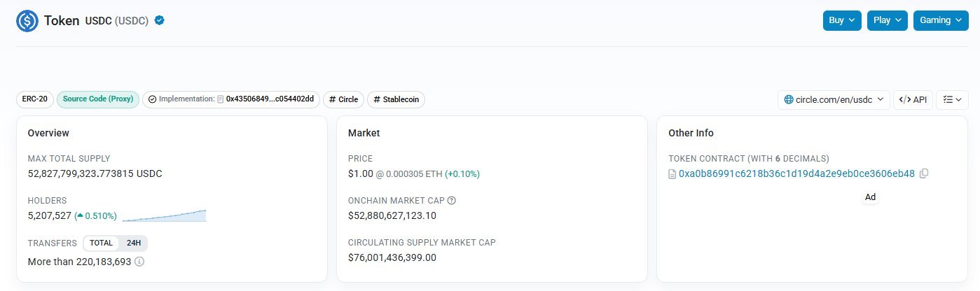Viewport: 980px width, 291px height.
Task: Click the max total supply value
Action: click(x=95, y=173)
